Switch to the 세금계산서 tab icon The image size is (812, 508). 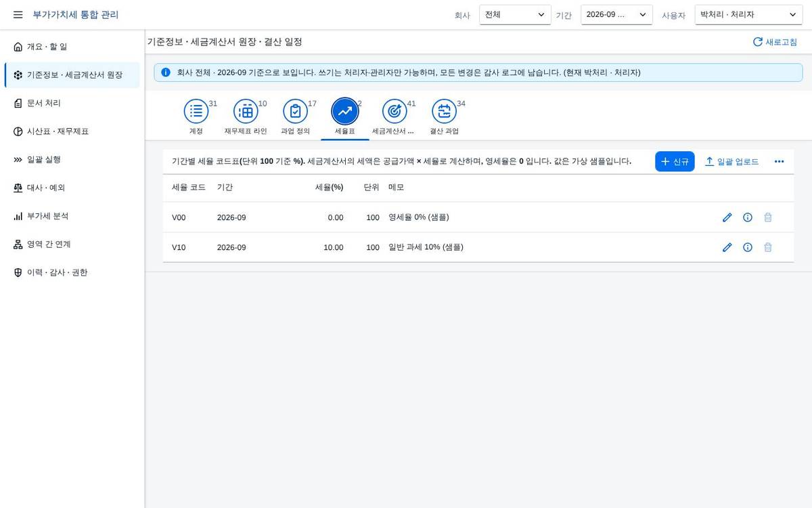(394, 111)
